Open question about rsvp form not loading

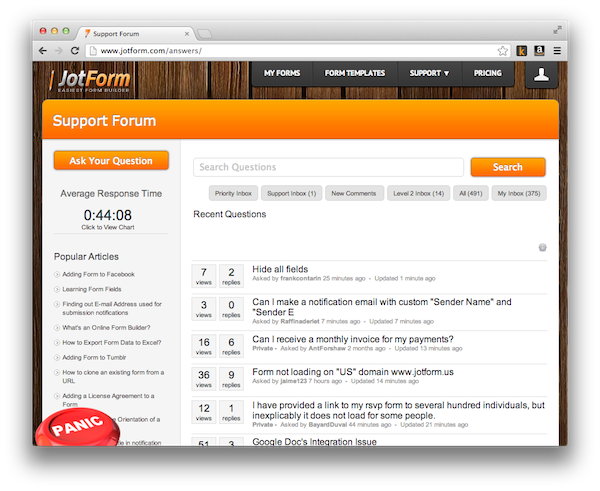tap(398, 410)
